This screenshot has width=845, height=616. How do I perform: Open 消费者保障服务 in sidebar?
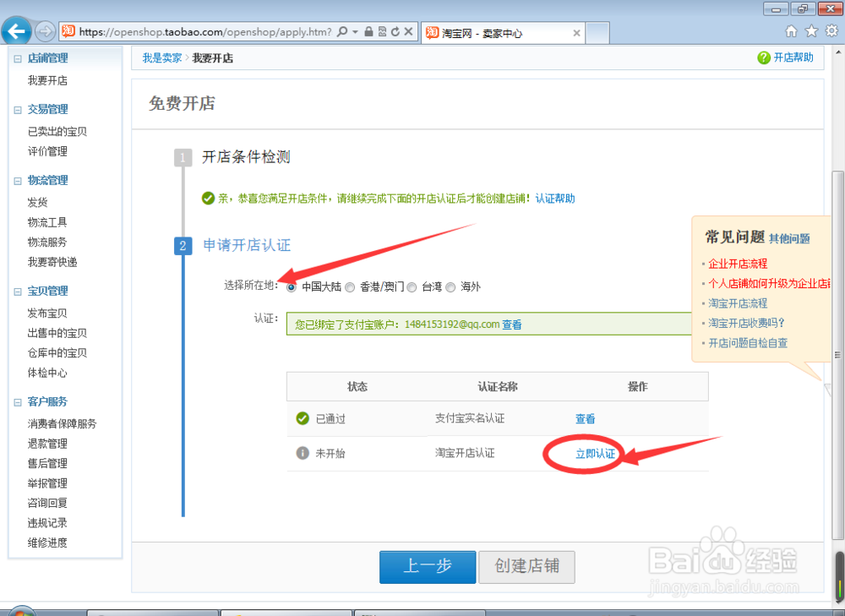(62, 423)
